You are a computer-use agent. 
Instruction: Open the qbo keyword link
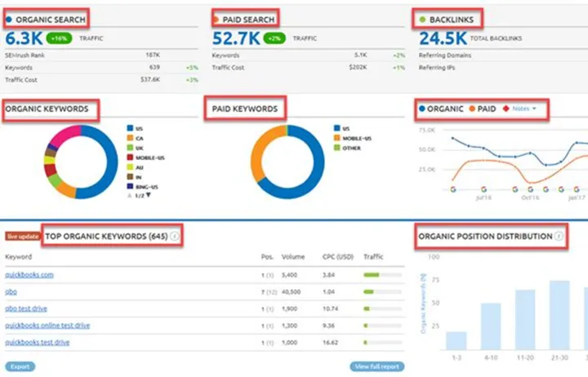11,291
